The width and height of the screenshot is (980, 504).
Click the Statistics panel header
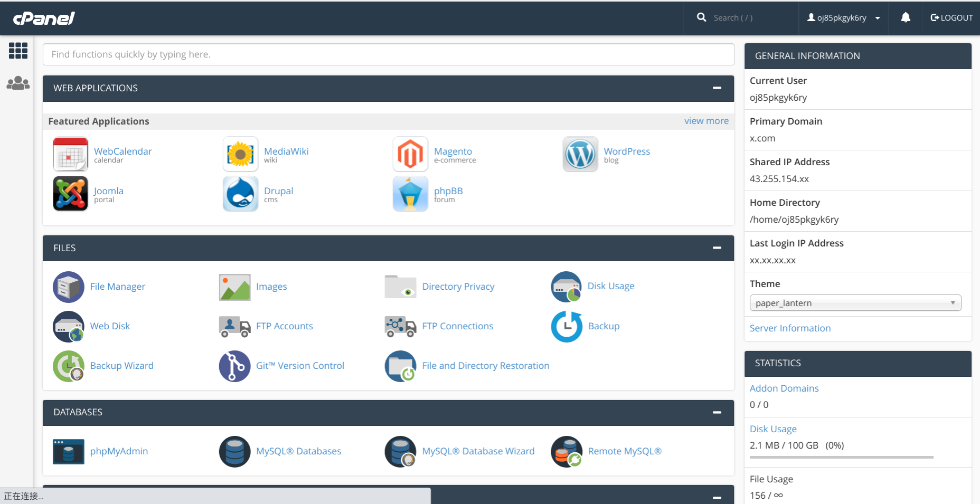(x=858, y=363)
